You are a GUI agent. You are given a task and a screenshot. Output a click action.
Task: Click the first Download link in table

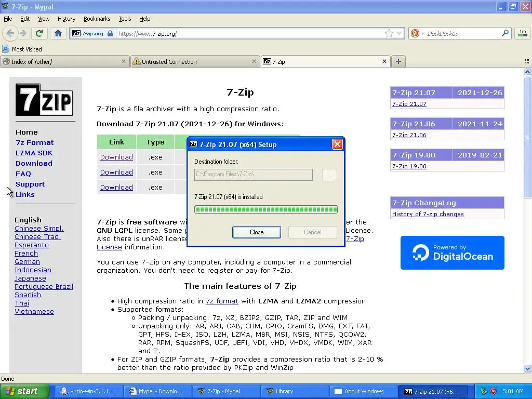[x=116, y=157]
